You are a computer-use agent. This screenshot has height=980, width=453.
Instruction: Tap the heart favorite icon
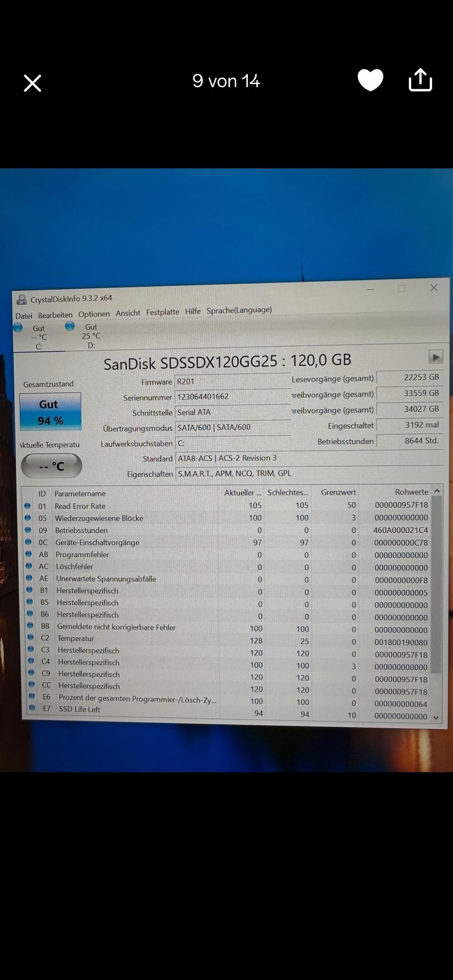pyautogui.click(x=370, y=80)
